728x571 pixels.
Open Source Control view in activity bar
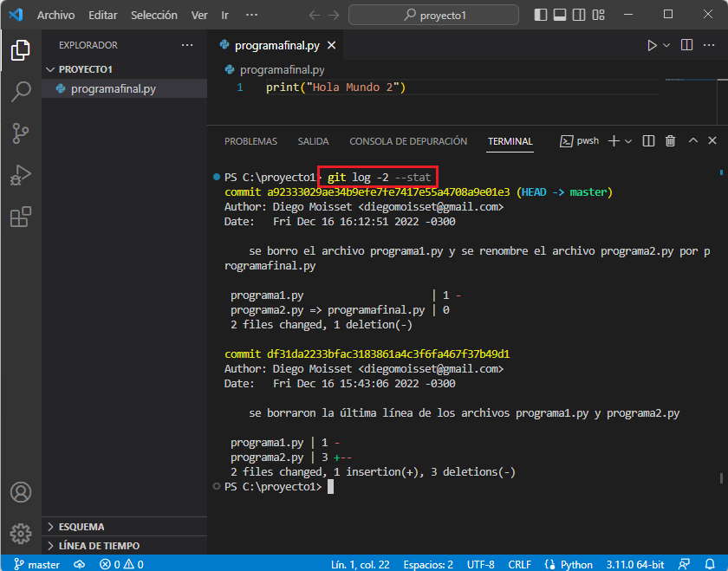pyautogui.click(x=21, y=133)
